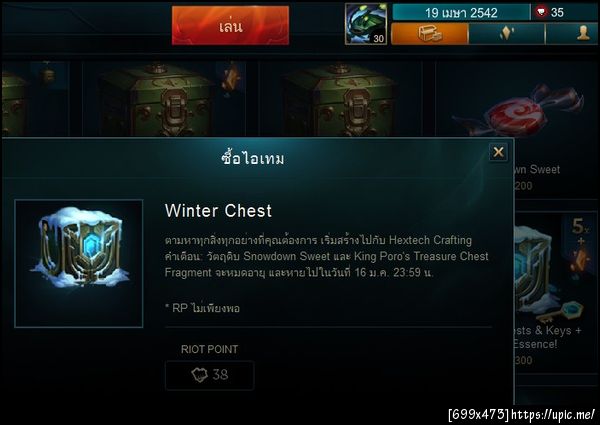The image size is (600, 425).
Task: Open the profile silhouette tab icon
Action: (572, 34)
